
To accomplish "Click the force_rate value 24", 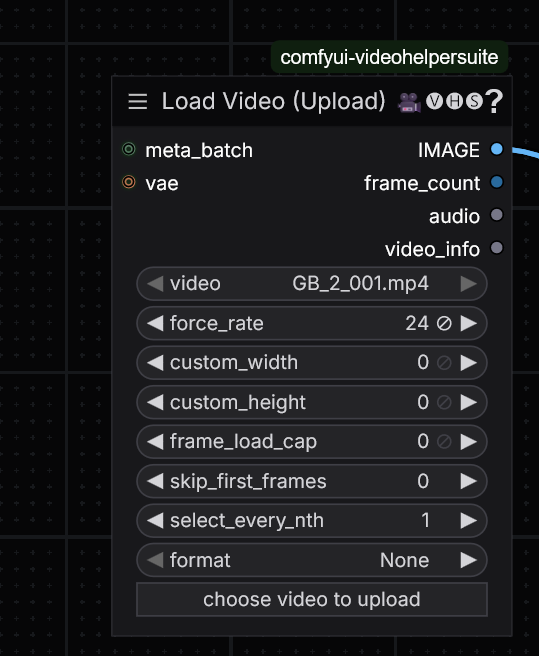I will click(x=417, y=323).
